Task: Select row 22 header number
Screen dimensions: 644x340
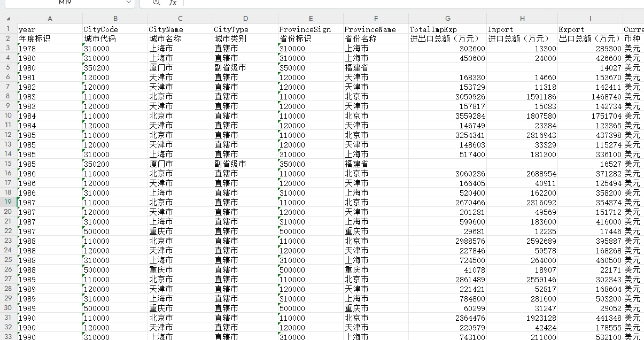Action: [8, 231]
